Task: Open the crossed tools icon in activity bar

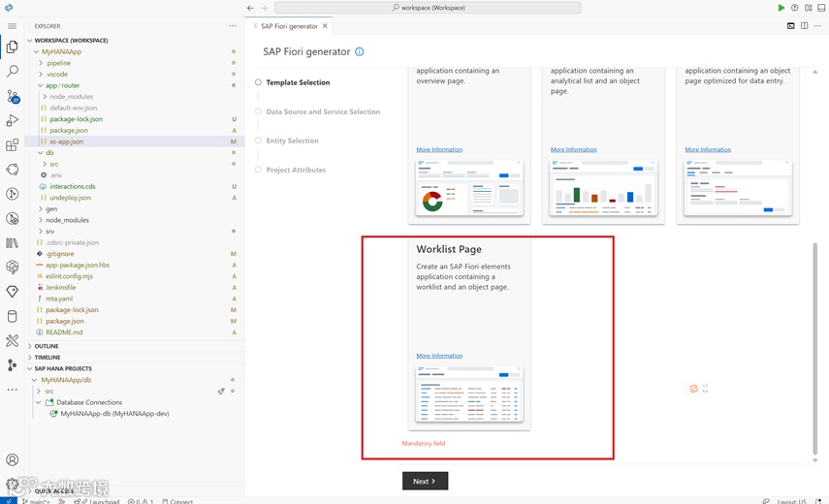Action: pos(13,341)
